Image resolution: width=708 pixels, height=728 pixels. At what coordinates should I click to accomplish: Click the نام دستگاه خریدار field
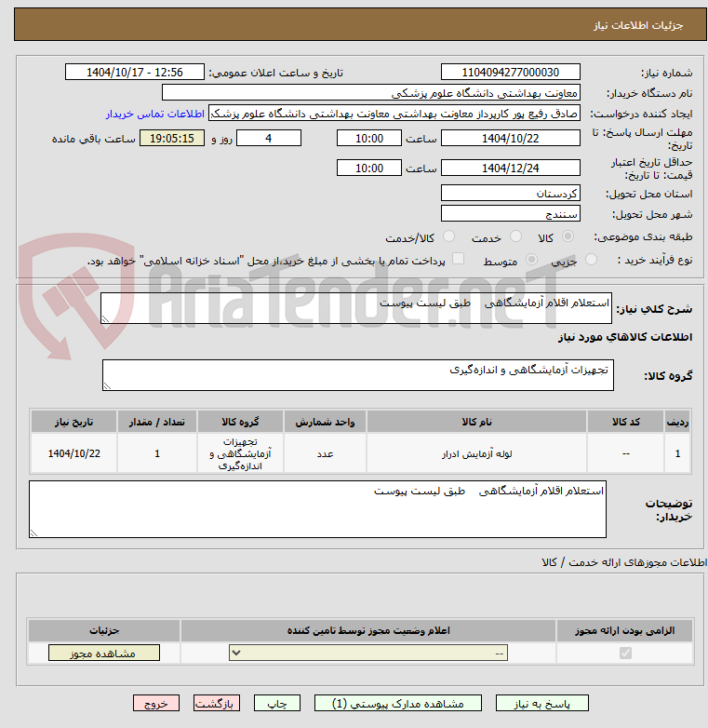[371, 93]
